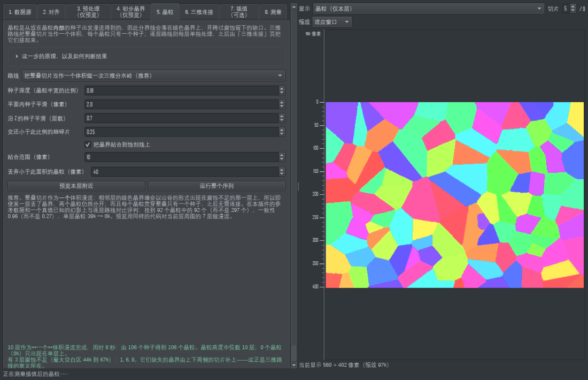Click the 种子深度 input field

(182, 90)
